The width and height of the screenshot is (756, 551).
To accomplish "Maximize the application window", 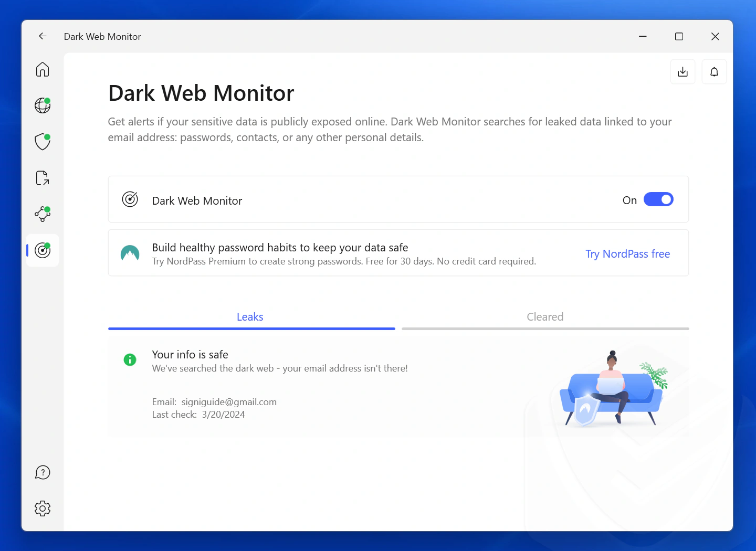I will pyautogui.click(x=679, y=36).
